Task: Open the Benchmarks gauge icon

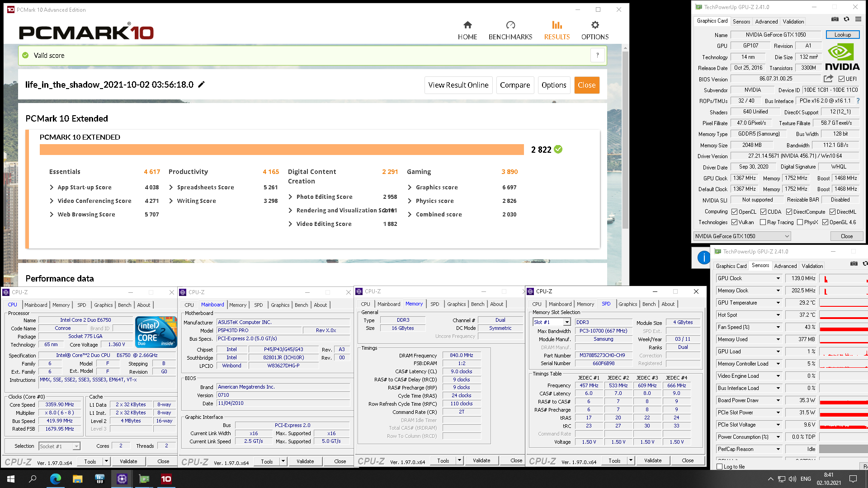Action: coord(510,25)
